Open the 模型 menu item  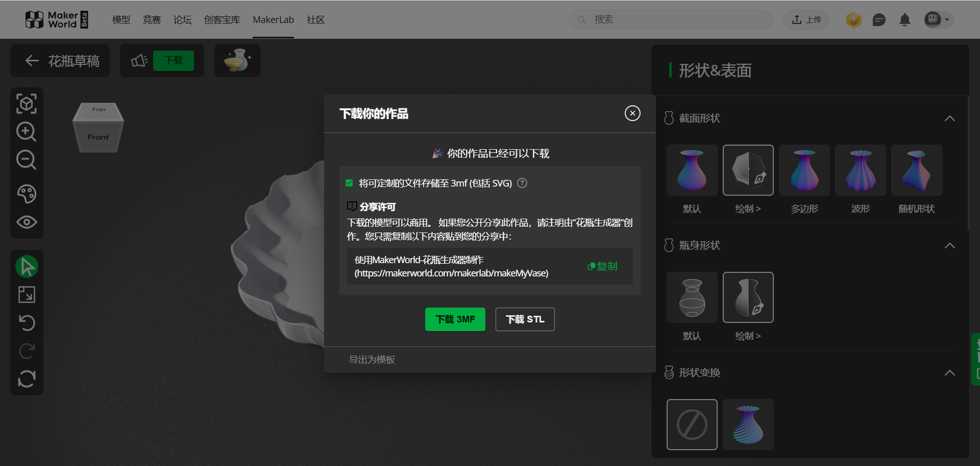click(x=121, y=19)
